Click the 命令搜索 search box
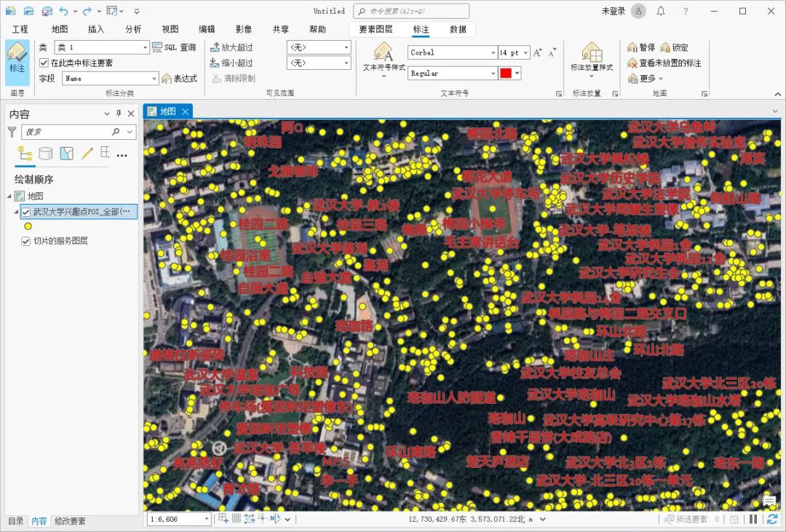 click(x=411, y=11)
